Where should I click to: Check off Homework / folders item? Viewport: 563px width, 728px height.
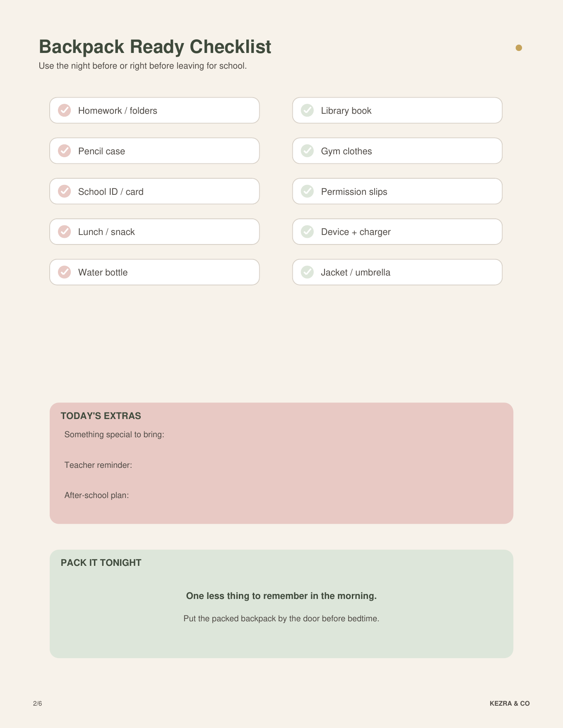(x=64, y=110)
